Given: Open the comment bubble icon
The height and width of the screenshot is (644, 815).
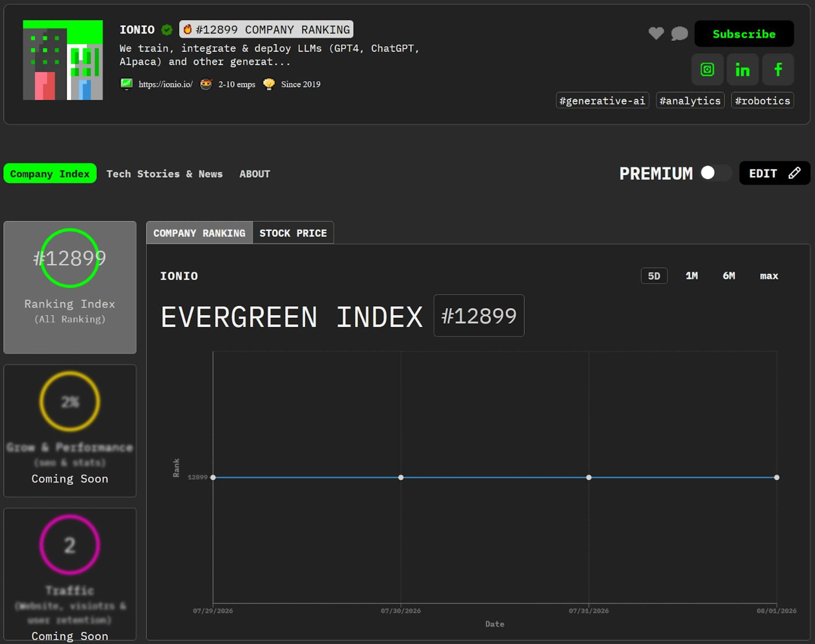Looking at the screenshot, I should pyautogui.click(x=679, y=34).
